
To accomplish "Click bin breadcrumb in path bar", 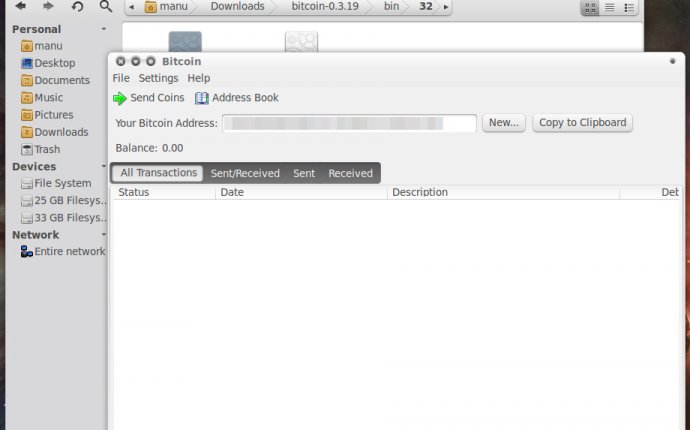I will pos(392,7).
